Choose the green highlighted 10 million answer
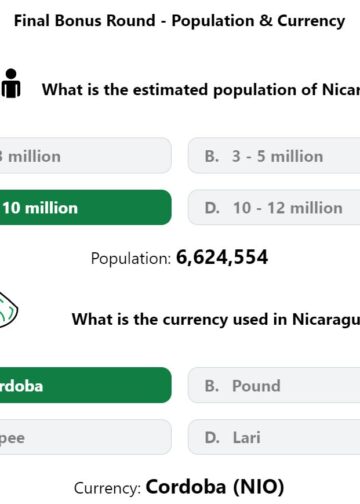Viewport: 360px width, 504px height. pyautogui.click(x=86, y=207)
